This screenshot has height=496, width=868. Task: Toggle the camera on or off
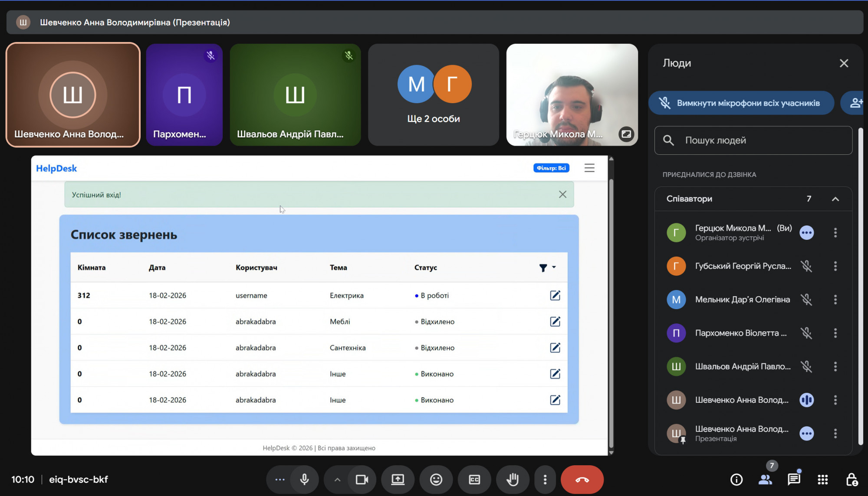pos(362,480)
